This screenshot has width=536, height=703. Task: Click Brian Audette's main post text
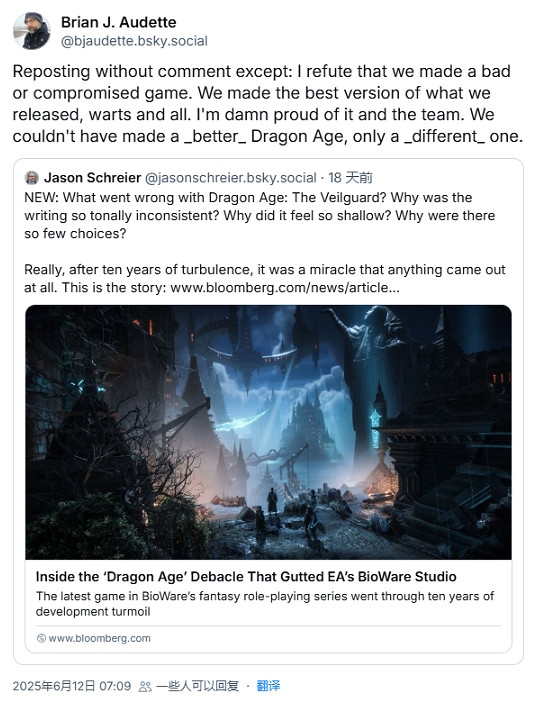[268, 104]
